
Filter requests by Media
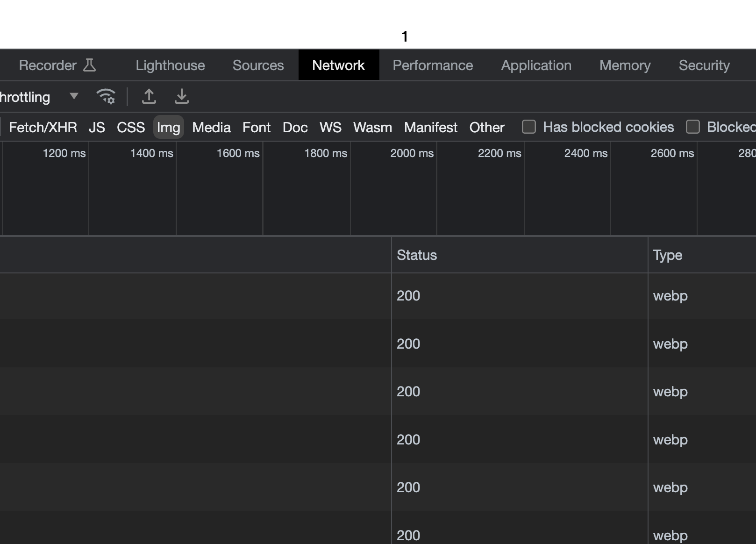211,127
